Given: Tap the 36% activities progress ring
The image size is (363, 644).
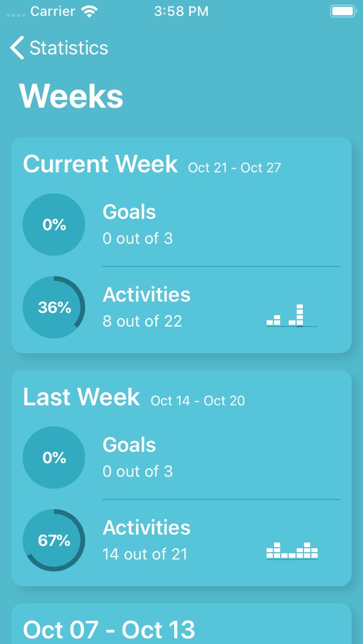Looking at the screenshot, I should pyautogui.click(x=54, y=307).
